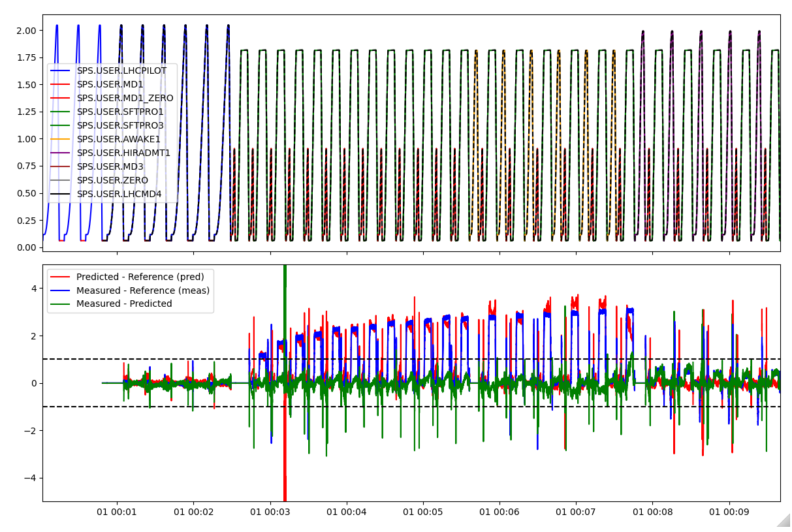
Task: Select the orange SPS.USER.AWAKE1 legend line sample
Action: tap(61, 139)
